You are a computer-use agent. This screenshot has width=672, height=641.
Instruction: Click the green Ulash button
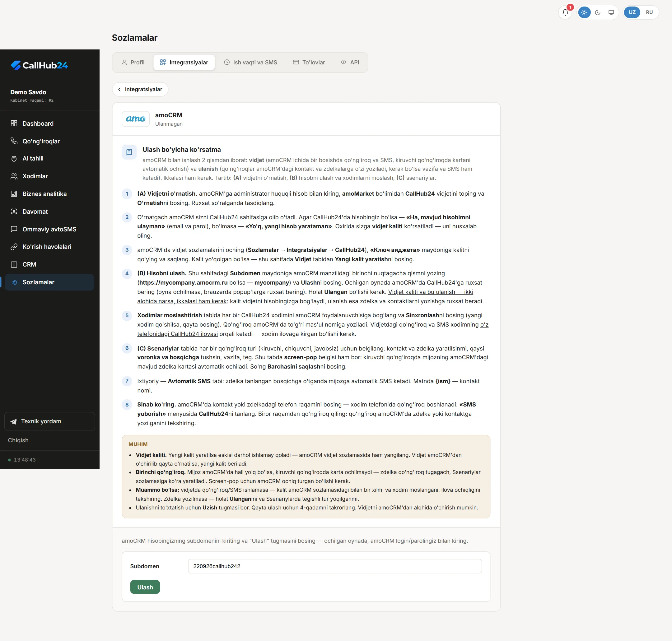click(145, 587)
